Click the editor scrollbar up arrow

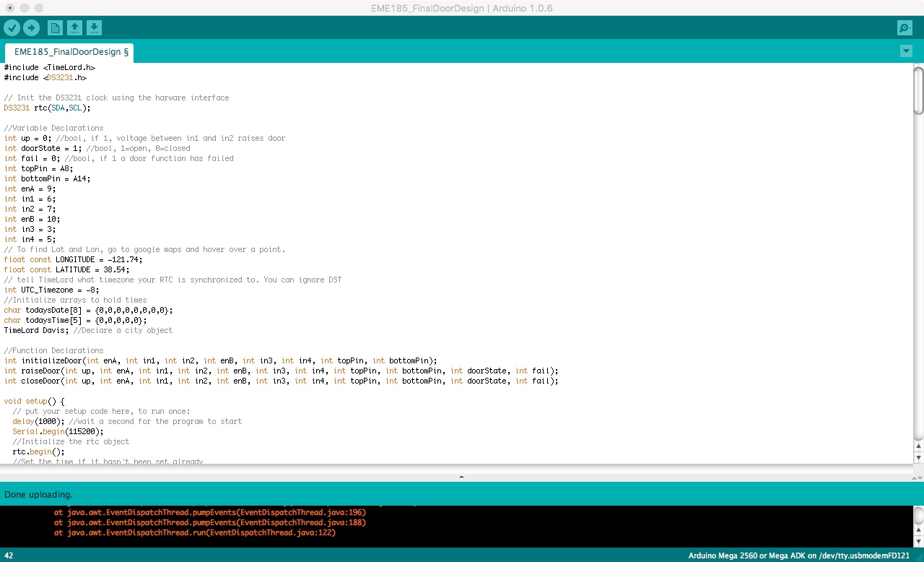pos(918,446)
